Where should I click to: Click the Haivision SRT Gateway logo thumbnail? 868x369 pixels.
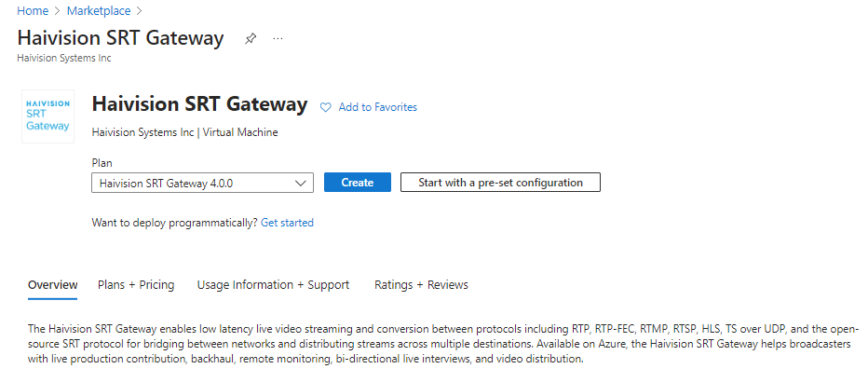click(47, 116)
